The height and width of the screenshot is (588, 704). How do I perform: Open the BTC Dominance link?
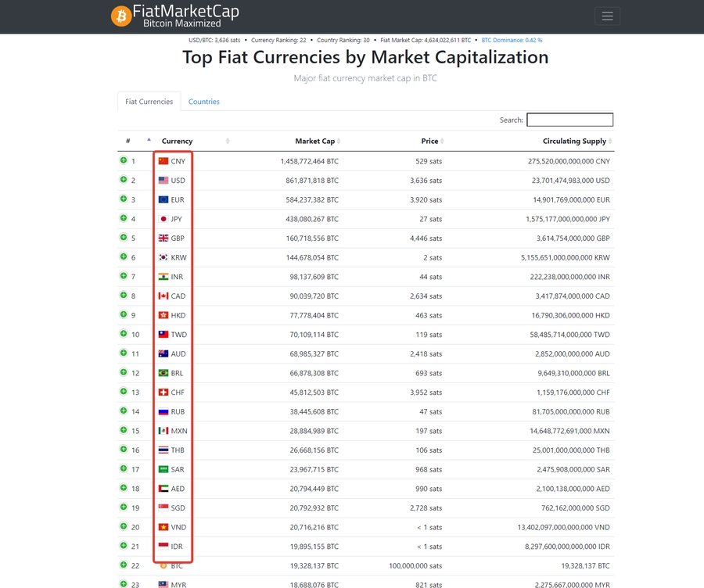(x=512, y=40)
